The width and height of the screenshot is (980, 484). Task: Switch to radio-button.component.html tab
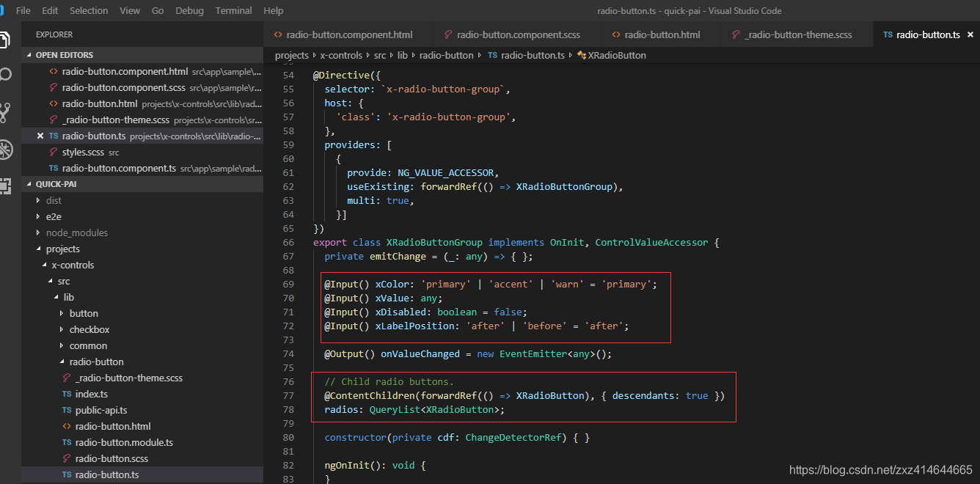(x=348, y=34)
